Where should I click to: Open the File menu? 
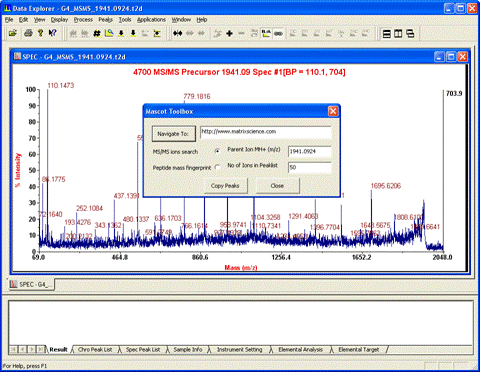pos(9,20)
